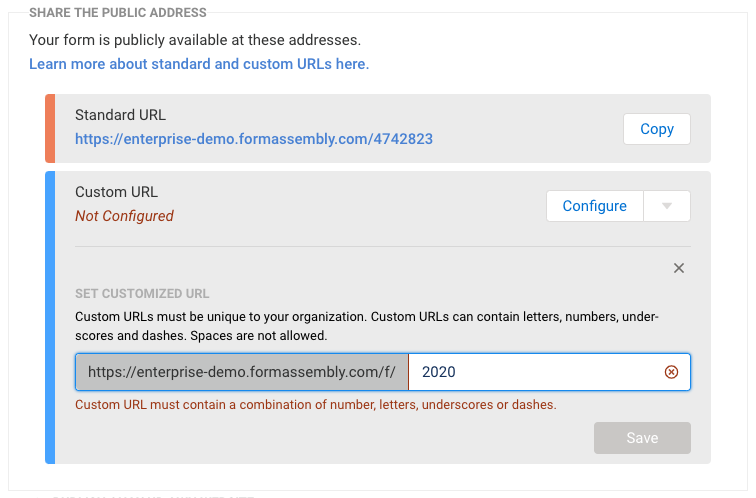Open the standard form URL link
This screenshot has width=756, height=498.
254,139
